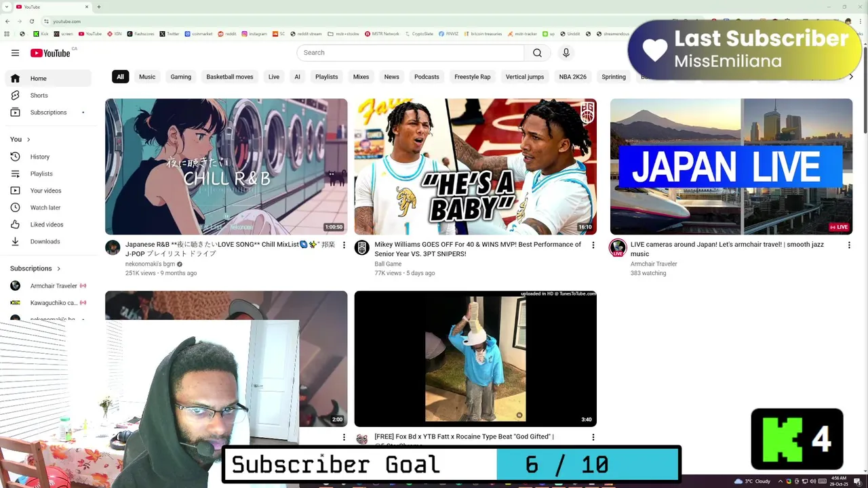Open Home in the sidebar

tap(48, 79)
